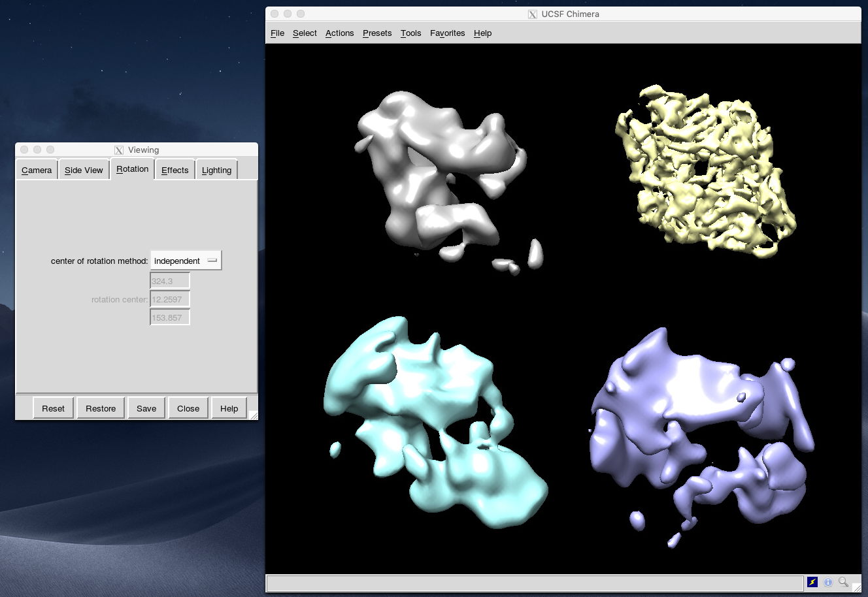Open center of rotation method dropdown
Screen dimensions: 868x597
[x=186, y=261]
